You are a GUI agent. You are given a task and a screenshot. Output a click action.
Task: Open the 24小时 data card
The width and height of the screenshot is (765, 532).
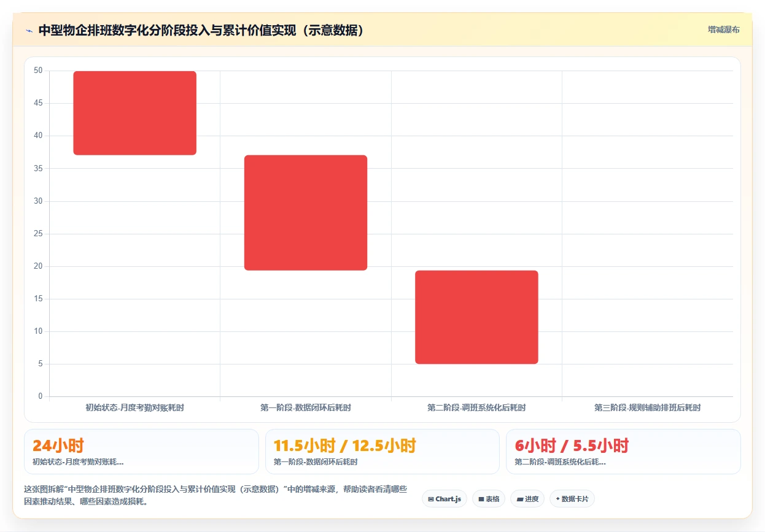(x=141, y=452)
